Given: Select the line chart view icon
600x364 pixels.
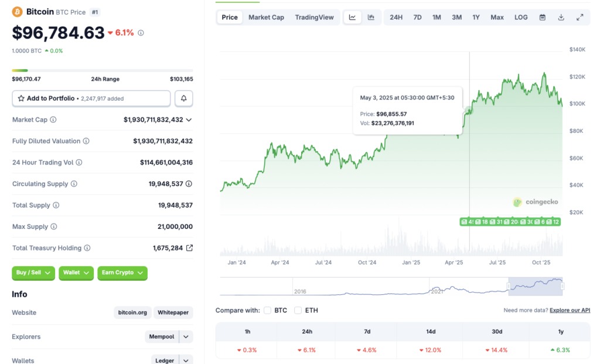Looking at the screenshot, I should point(352,17).
